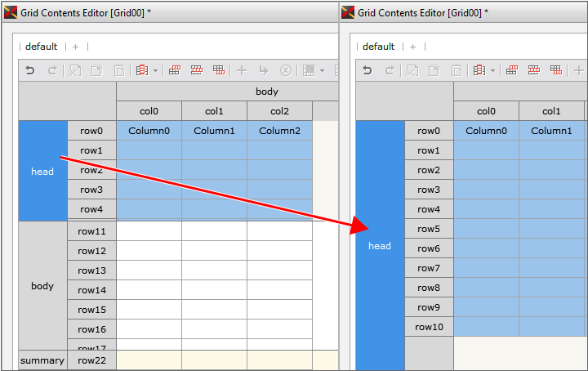The width and height of the screenshot is (588, 371).
Task: Select the 'row10' header in the right grid
Action: point(429,327)
